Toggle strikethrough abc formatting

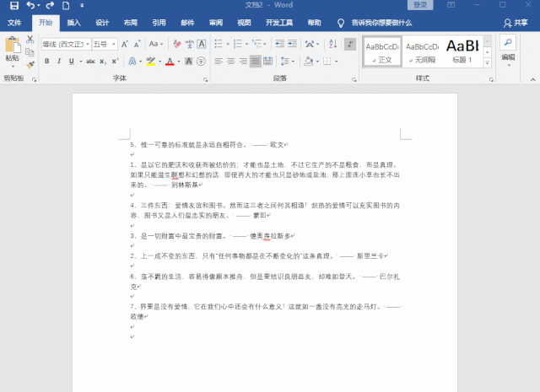(90, 62)
